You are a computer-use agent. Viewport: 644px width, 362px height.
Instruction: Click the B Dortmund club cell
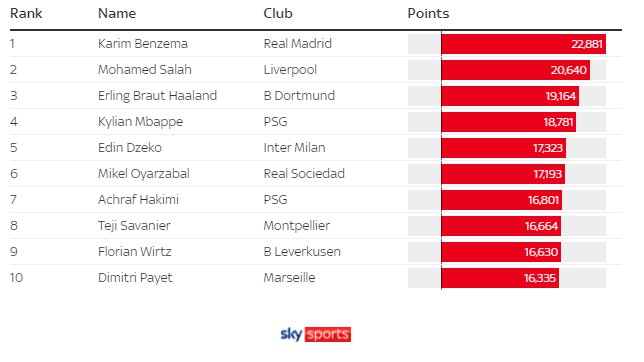point(299,95)
